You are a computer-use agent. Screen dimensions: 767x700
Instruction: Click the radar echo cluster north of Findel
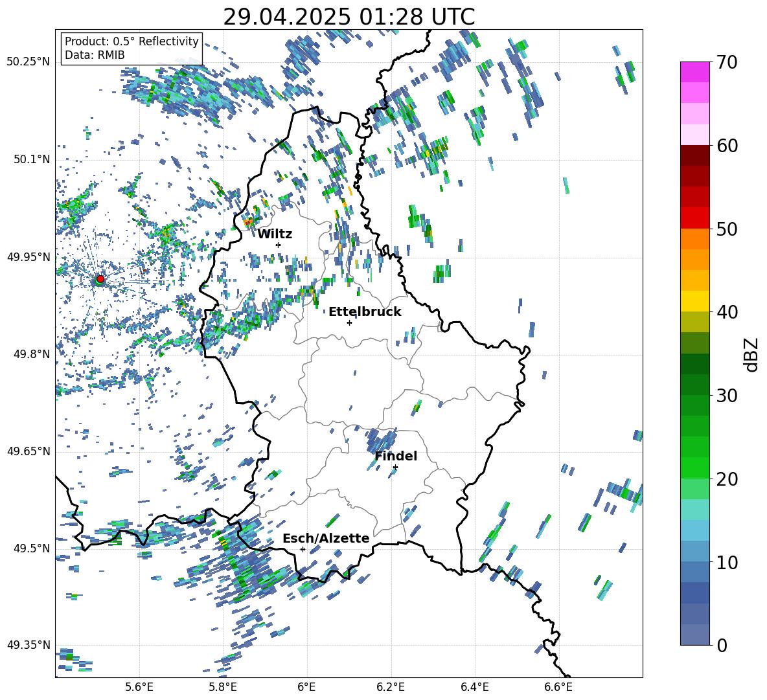(x=382, y=440)
